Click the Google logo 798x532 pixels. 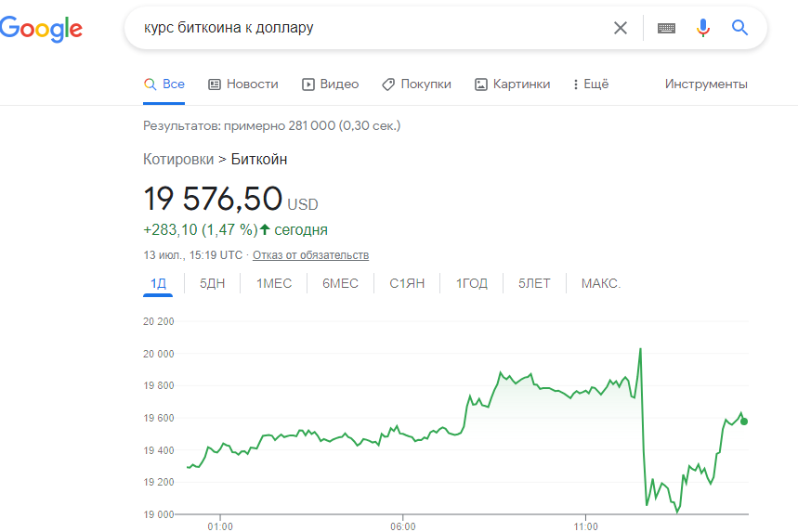[41, 28]
